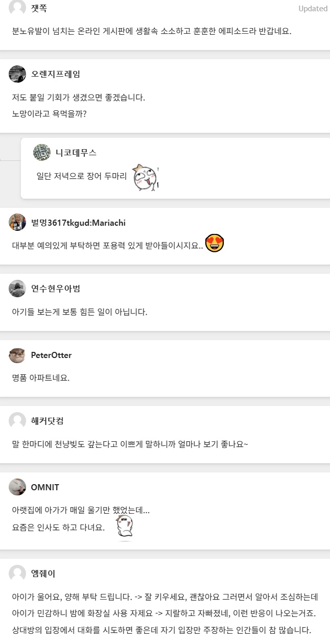Open 니코데무스's username link

point(76,152)
